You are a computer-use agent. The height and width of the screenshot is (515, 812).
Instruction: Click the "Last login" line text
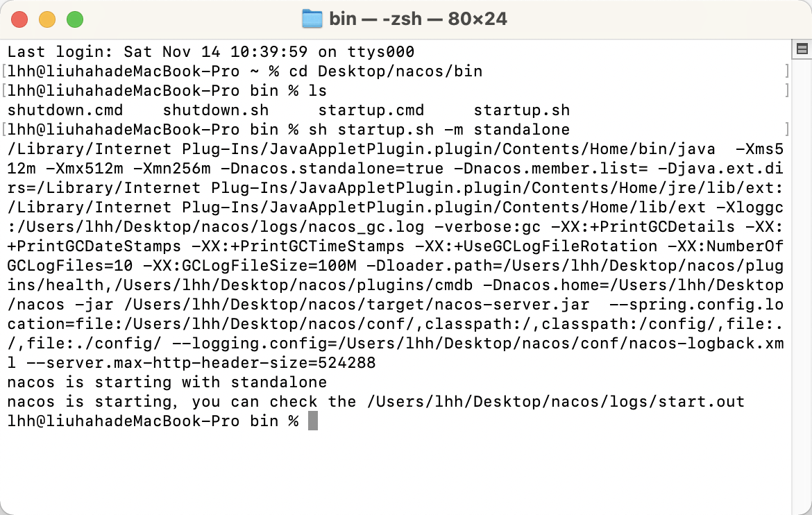(x=211, y=52)
